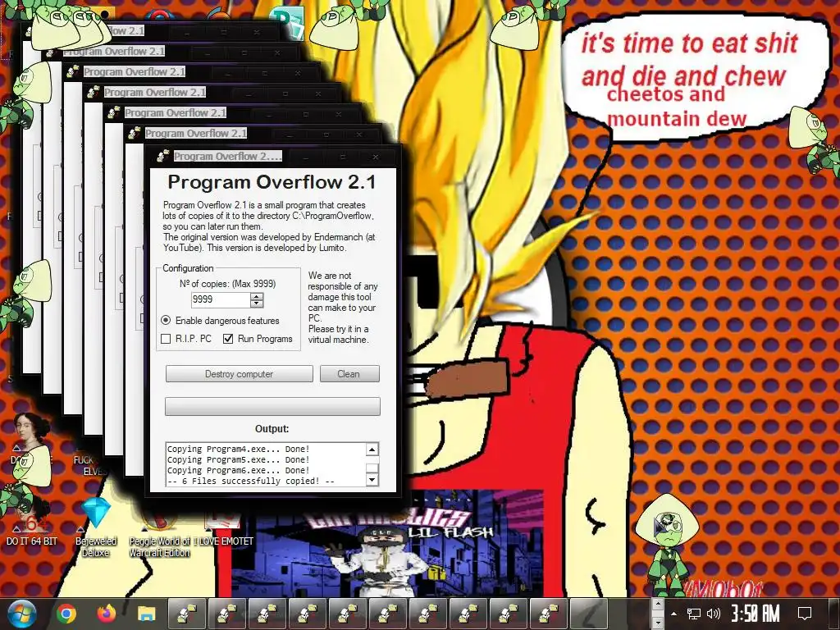Open the Windows Start menu orb

click(x=21, y=614)
